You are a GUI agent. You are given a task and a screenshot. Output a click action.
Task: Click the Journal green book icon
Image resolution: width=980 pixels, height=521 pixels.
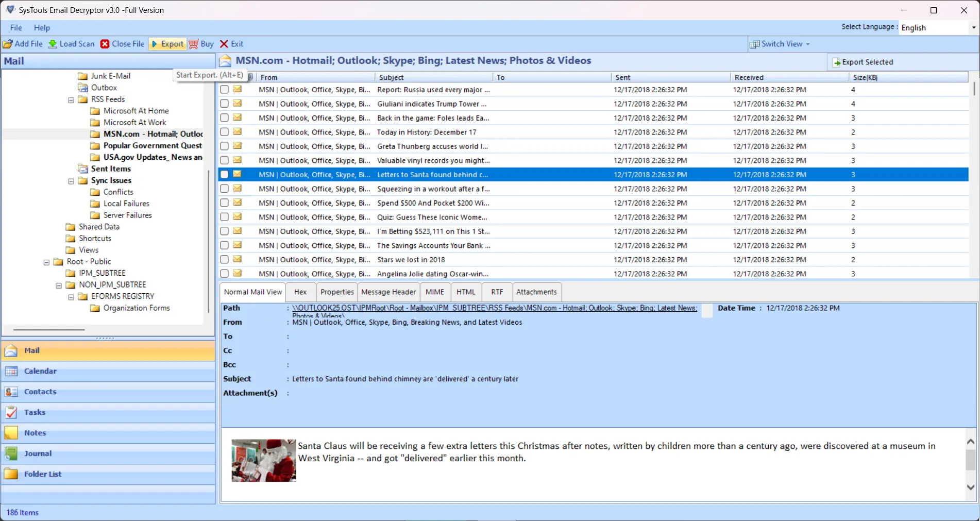click(11, 453)
